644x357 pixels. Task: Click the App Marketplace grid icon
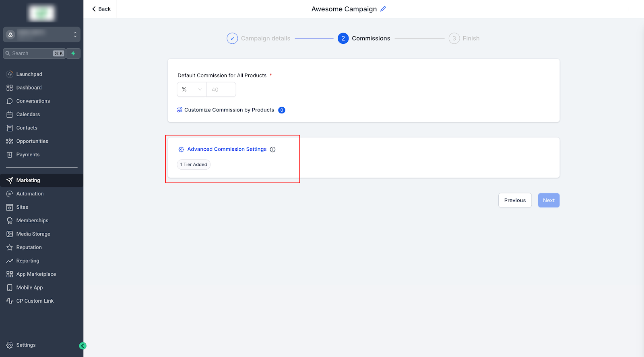(10, 274)
